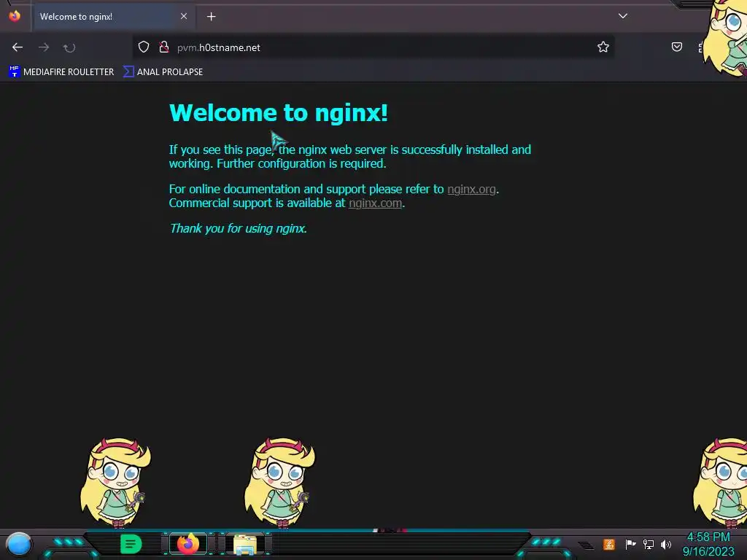Open File Explorer from the taskbar
Image resolution: width=747 pixels, height=560 pixels.
tap(245, 544)
